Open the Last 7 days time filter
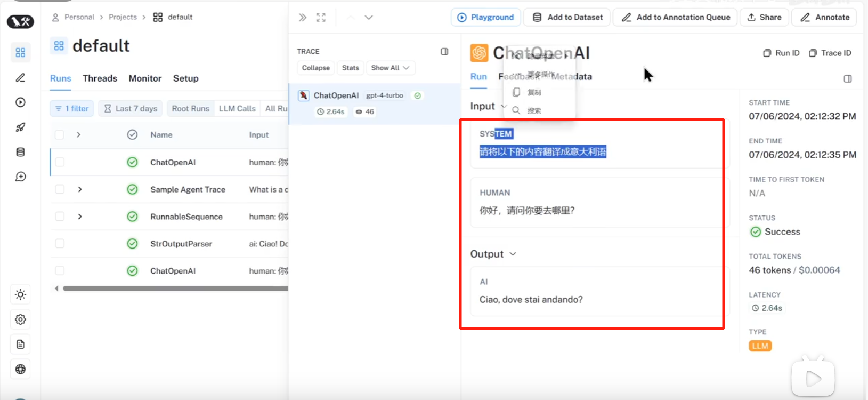 [131, 109]
